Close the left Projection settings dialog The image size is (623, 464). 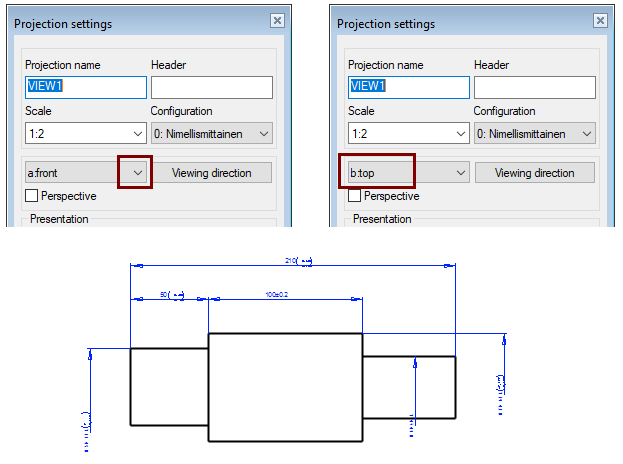[277, 20]
